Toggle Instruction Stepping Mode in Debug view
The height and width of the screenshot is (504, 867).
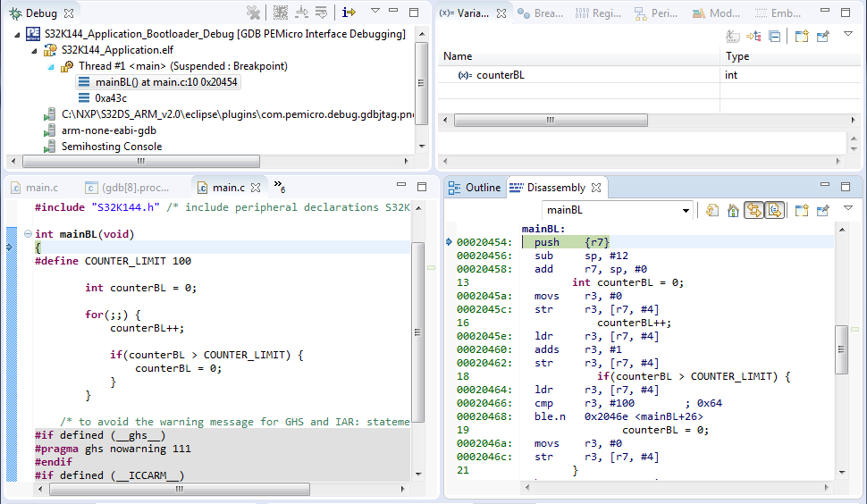tap(349, 13)
